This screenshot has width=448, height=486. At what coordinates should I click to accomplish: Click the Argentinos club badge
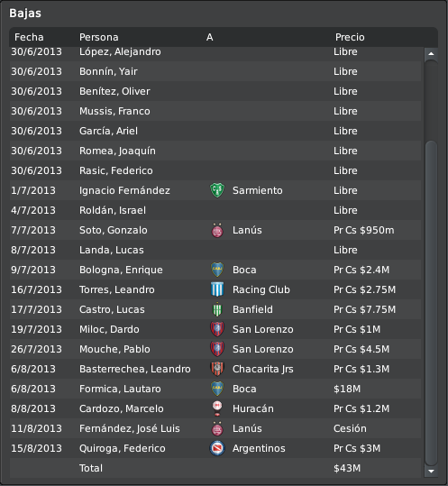(x=217, y=448)
